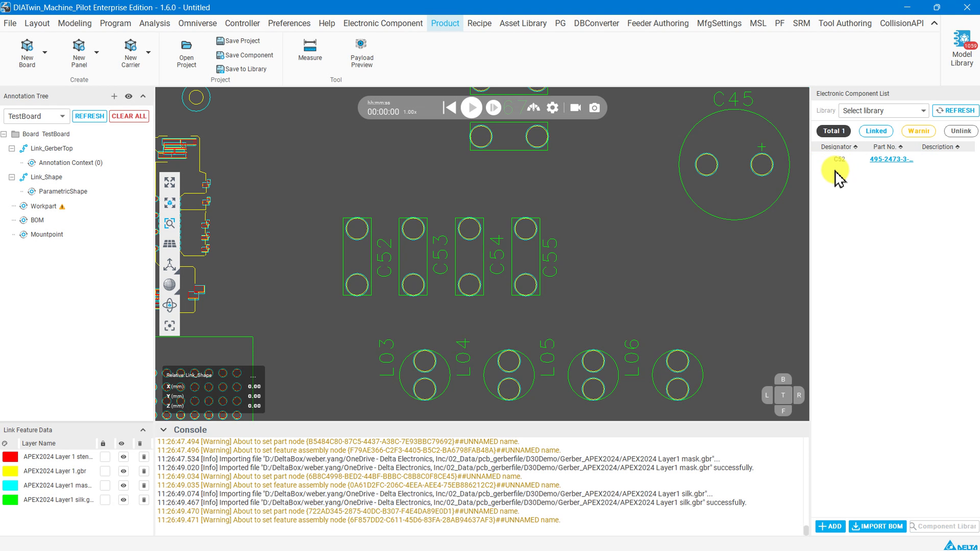Open the Recipe menu tab
980x551 pixels.
coord(479,23)
